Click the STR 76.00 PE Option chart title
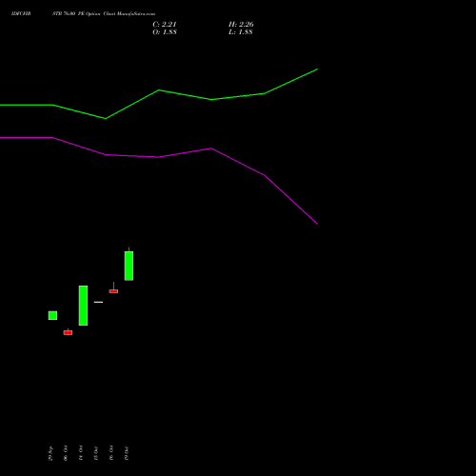This screenshot has width=476, height=476. click(104, 14)
